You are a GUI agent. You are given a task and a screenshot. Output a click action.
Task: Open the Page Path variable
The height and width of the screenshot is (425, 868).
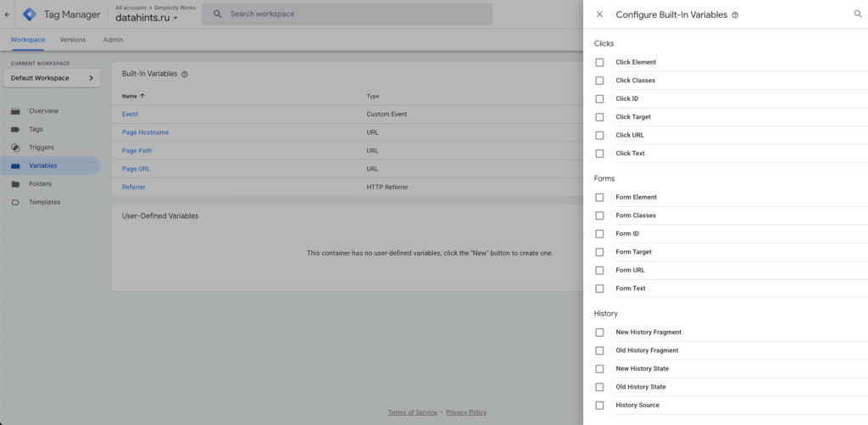click(x=136, y=151)
